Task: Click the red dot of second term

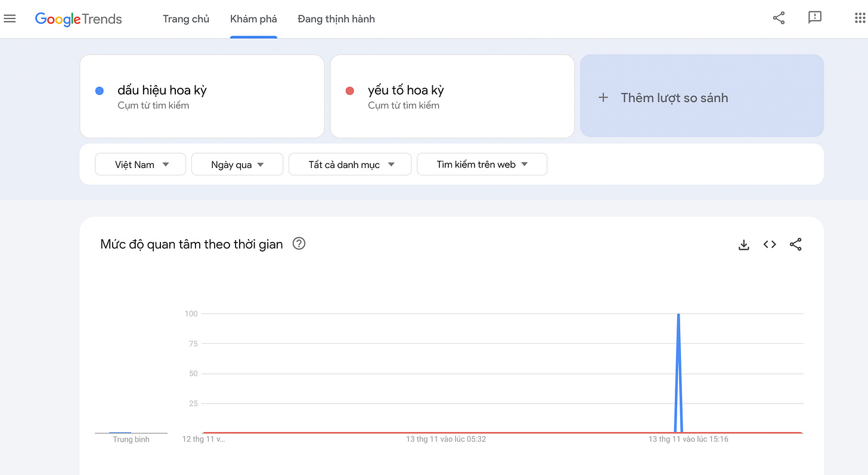Action: coord(350,91)
